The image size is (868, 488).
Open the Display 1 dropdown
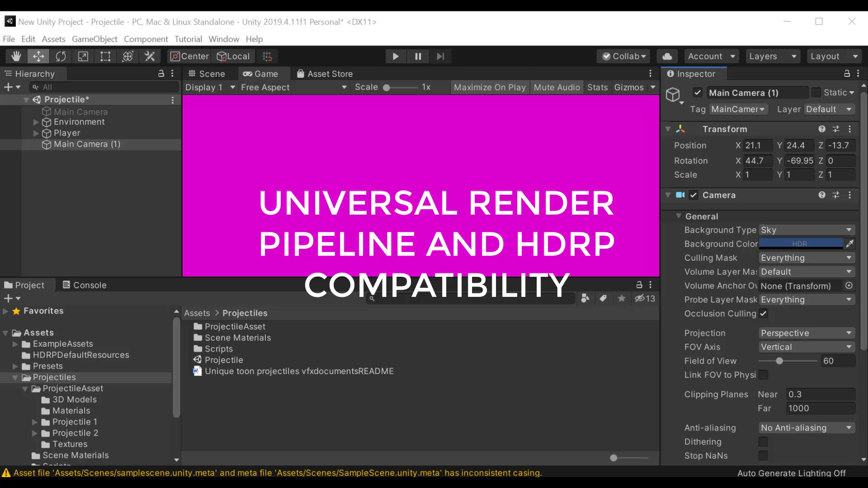[210, 87]
